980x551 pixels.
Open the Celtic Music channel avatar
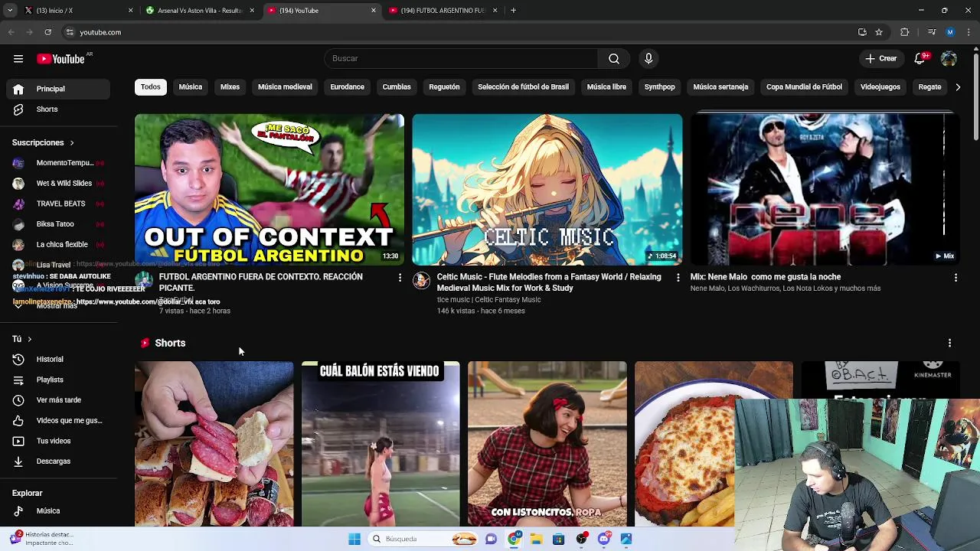tap(421, 281)
